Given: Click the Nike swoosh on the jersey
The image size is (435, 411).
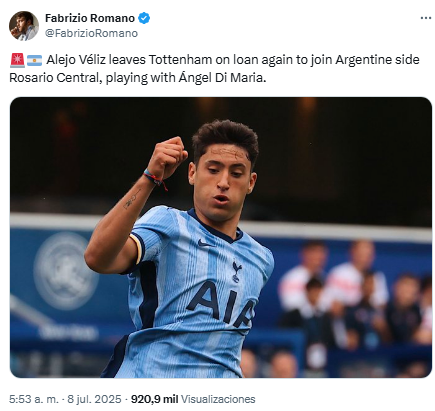Looking at the screenshot, I should pyautogui.click(x=205, y=243).
